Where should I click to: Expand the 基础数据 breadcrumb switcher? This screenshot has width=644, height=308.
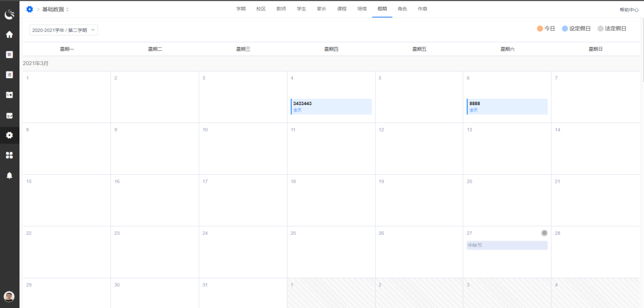67,9
